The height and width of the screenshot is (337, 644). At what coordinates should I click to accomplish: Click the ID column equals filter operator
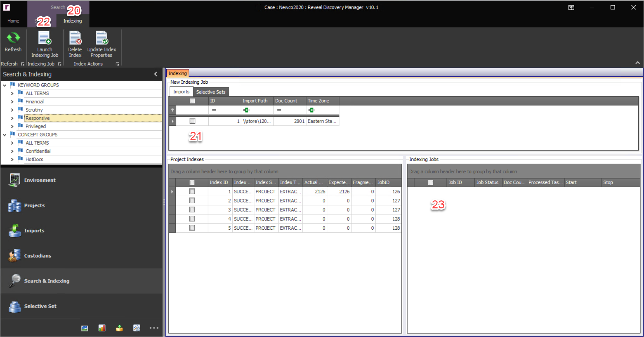(214, 110)
